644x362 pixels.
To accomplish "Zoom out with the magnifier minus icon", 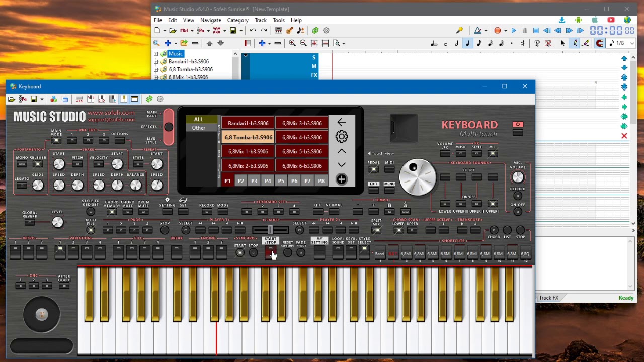I will tap(303, 43).
